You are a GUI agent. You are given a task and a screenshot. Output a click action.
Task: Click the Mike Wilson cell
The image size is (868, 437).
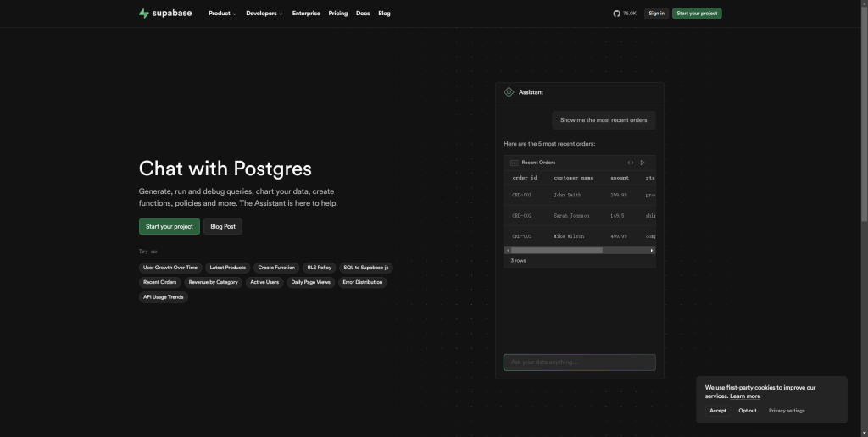click(569, 236)
